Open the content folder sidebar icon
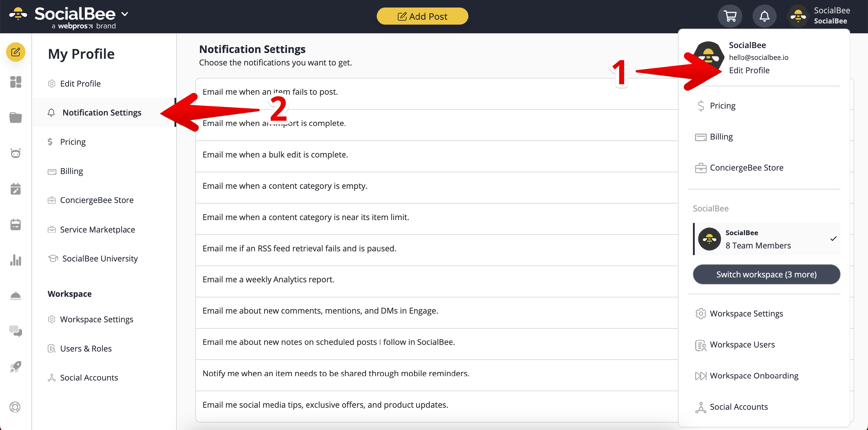 (16, 118)
